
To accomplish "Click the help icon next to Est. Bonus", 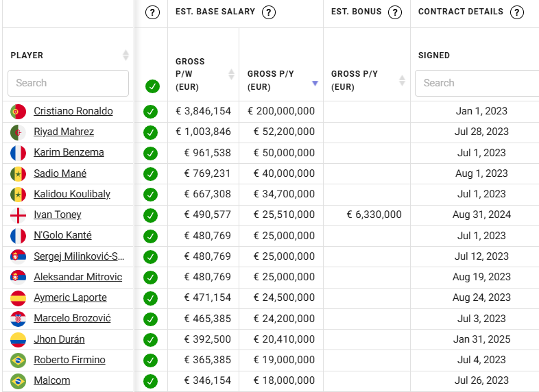I will pyautogui.click(x=394, y=12).
